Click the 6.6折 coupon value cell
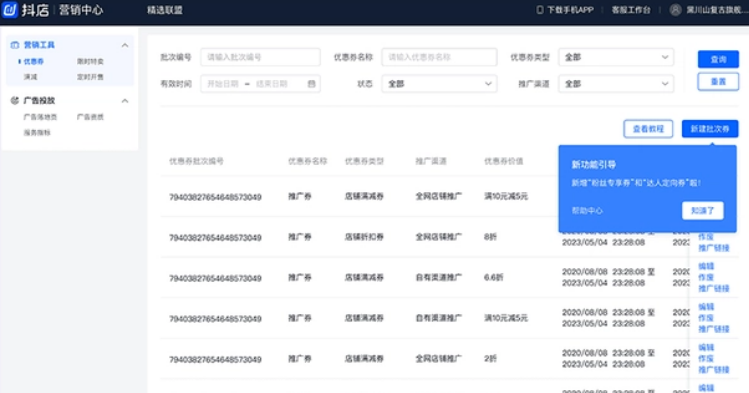 click(x=493, y=277)
